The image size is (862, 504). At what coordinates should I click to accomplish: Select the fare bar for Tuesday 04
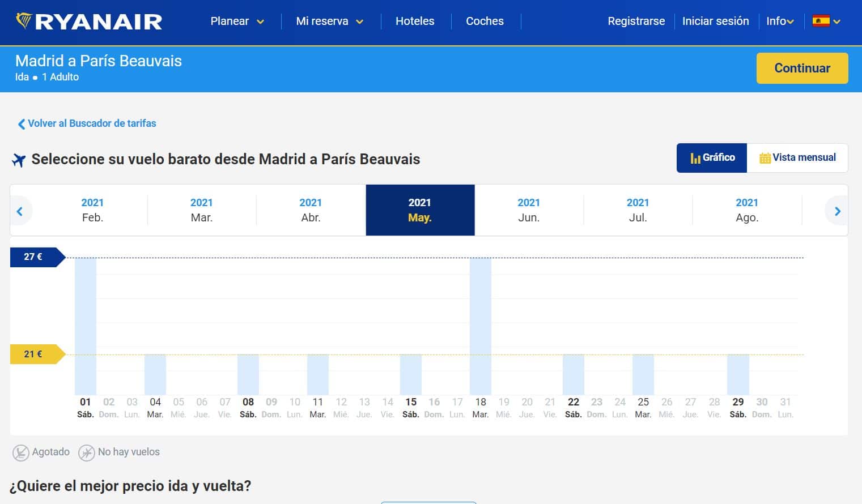(x=155, y=374)
